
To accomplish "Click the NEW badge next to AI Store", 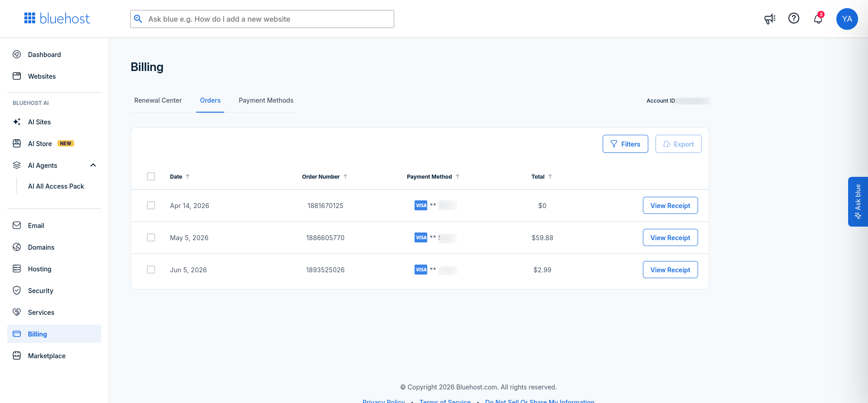I will pos(66,143).
